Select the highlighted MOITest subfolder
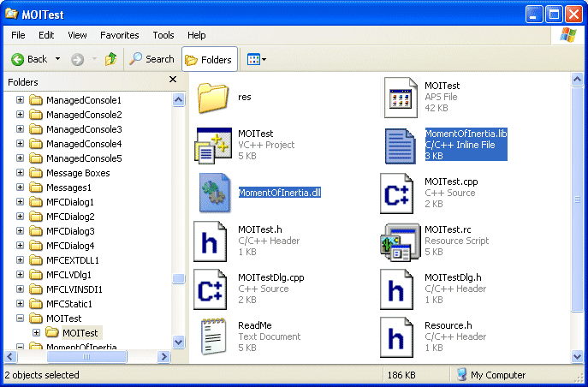 pyautogui.click(x=80, y=333)
